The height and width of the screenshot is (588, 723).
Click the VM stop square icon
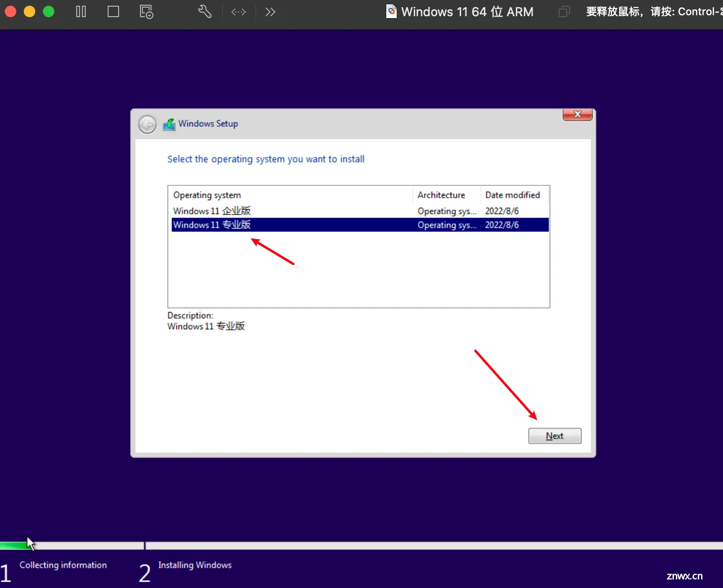113,11
